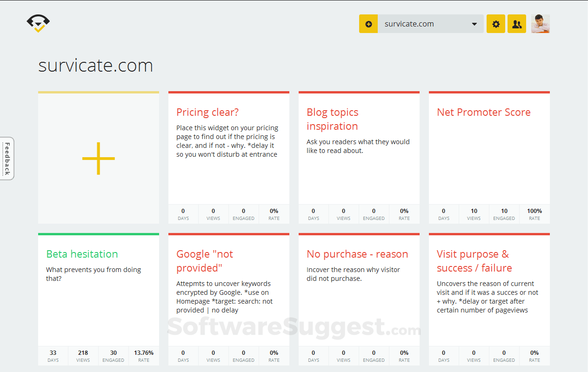
Task: Add a new widget with the plus tile
Action: (x=99, y=159)
